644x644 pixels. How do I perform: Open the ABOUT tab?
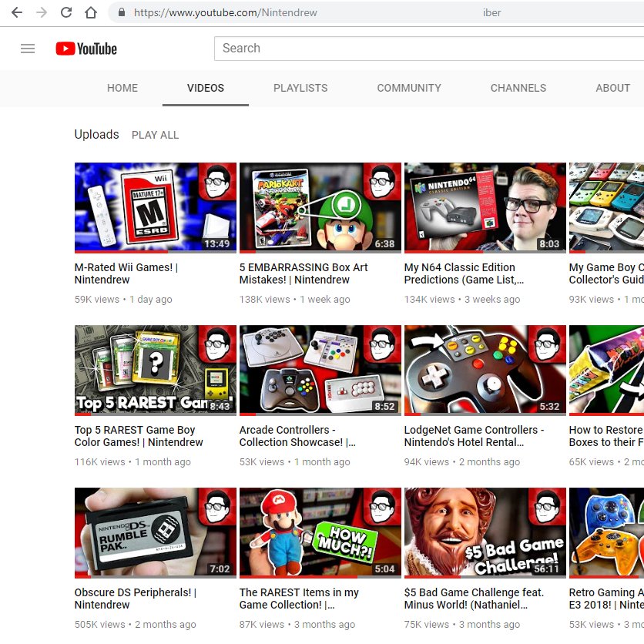(x=612, y=88)
